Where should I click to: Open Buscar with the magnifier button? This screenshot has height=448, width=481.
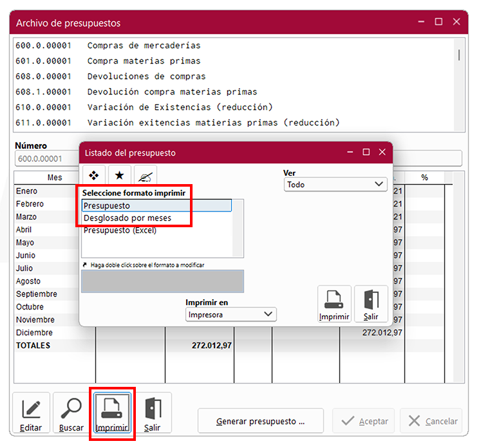click(71, 413)
